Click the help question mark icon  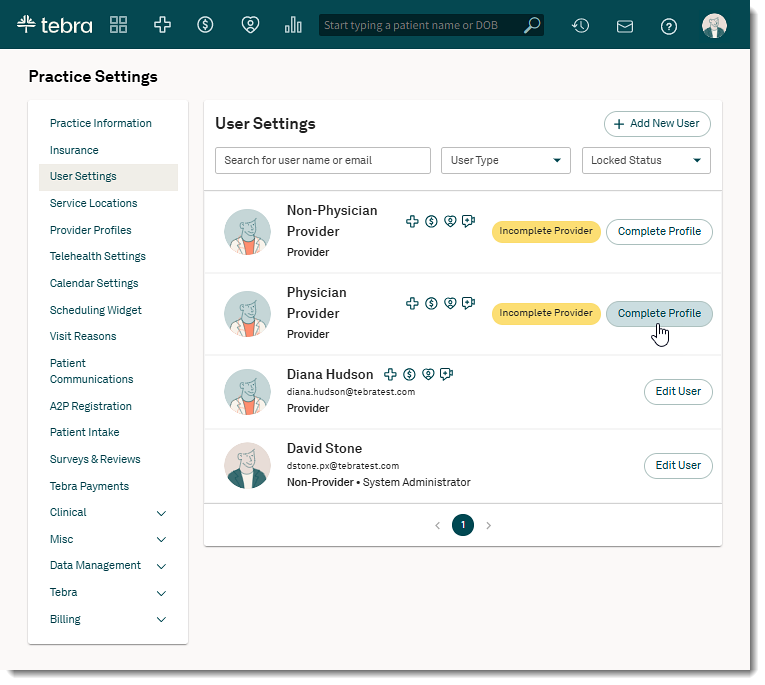669,26
